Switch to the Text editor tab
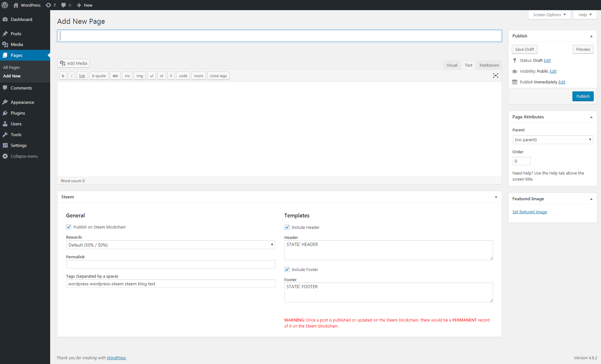 468,65
